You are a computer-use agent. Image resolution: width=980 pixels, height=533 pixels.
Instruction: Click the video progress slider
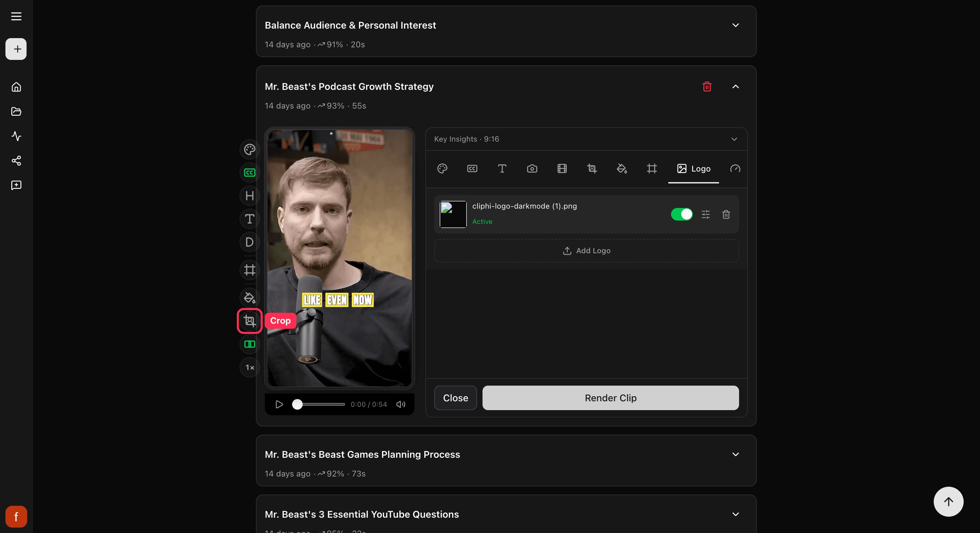(318, 404)
